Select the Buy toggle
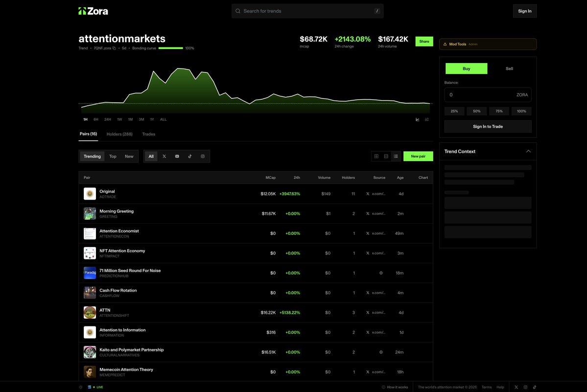The height and width of the screenshot is (392, 587). pos(467,69)
